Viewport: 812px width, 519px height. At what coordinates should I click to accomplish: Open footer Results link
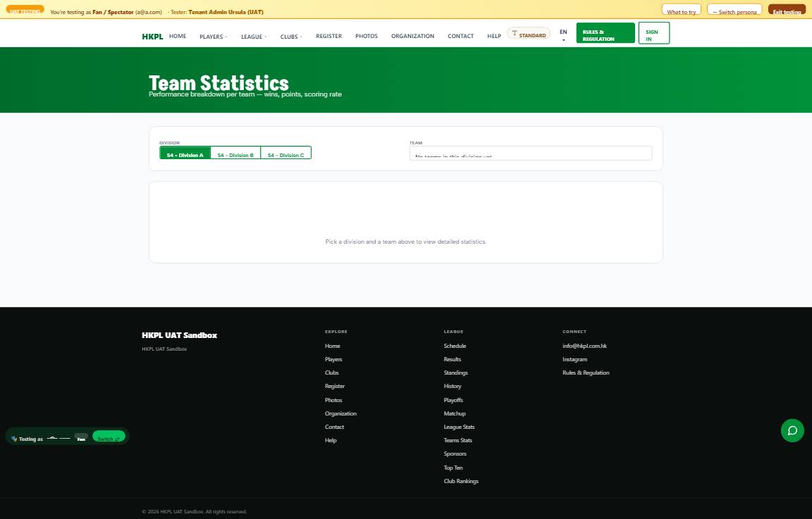(452, 359)
